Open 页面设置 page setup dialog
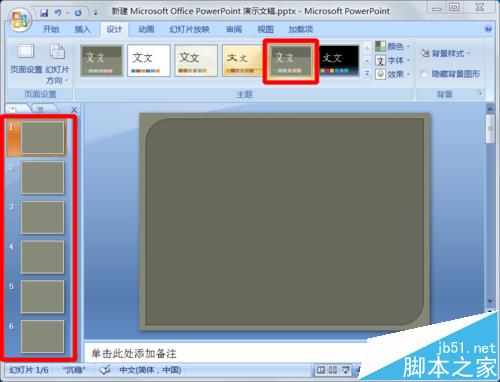 coord(26,59)
